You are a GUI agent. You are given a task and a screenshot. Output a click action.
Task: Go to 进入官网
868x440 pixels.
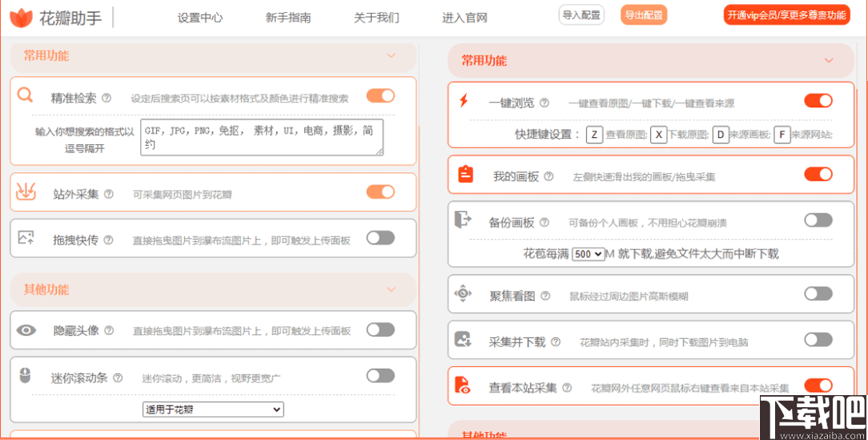464,18
